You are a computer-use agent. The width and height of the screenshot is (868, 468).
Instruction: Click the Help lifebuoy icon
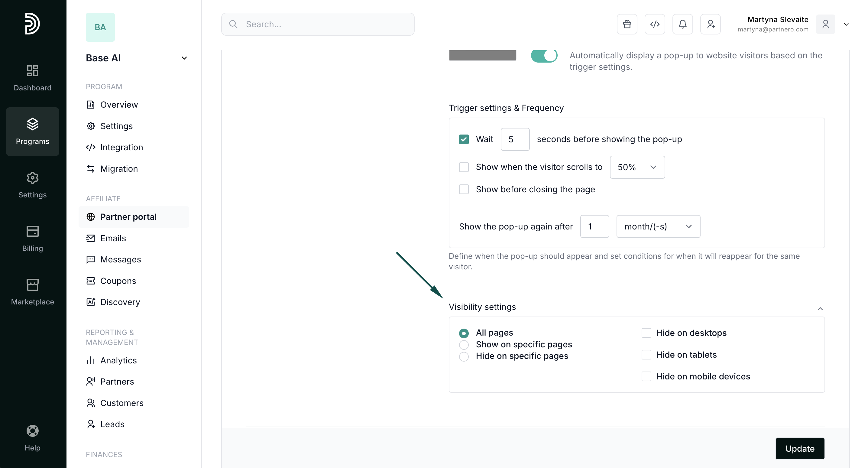click(x=32, y=431)
